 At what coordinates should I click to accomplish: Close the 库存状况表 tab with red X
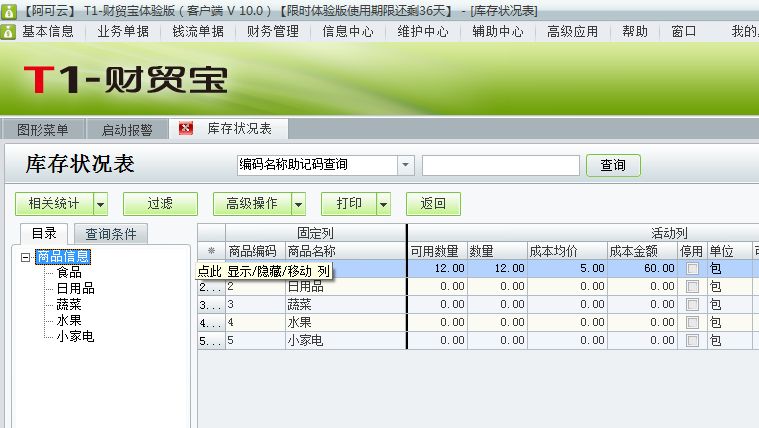186,128
